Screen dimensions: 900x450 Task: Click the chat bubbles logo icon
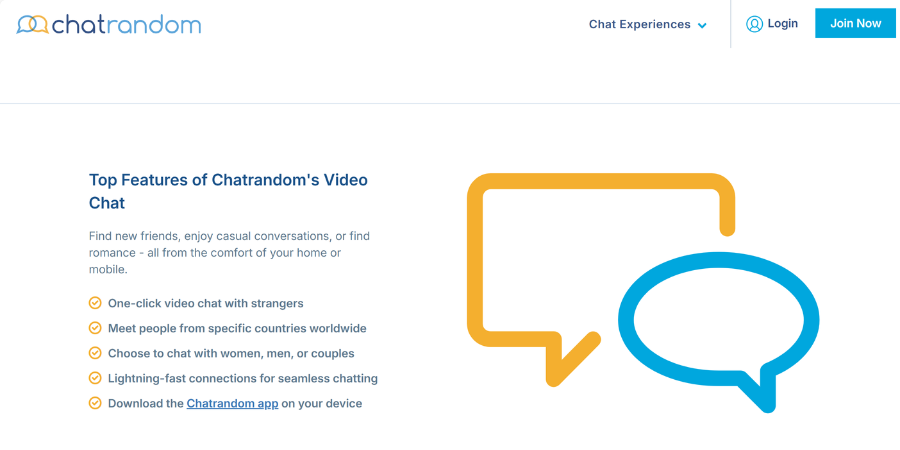(33, 24)
